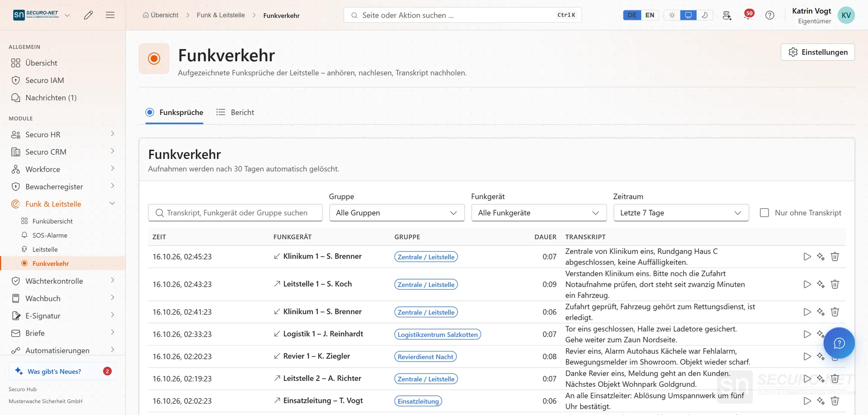Open Zeitraum dropdown Letzte 7 Tage
The width and height of the screenshot is (868, 415).
pos(681,213)
